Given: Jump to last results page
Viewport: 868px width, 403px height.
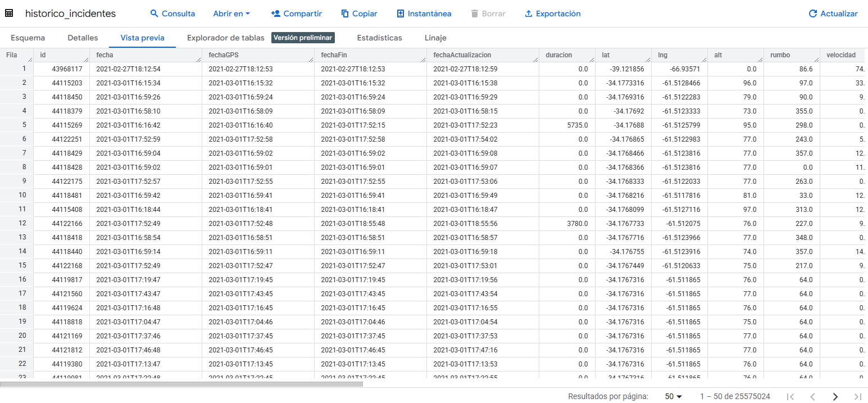Looking at the screenshot, I should pos(857,396).
